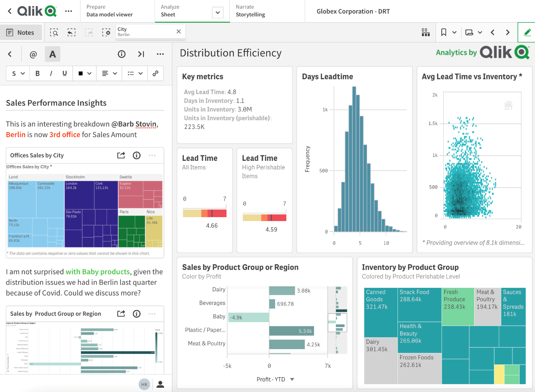This screenshot has width=535, height=392.
Task: Click the Qlik logo
Action: tap(37, 11)
